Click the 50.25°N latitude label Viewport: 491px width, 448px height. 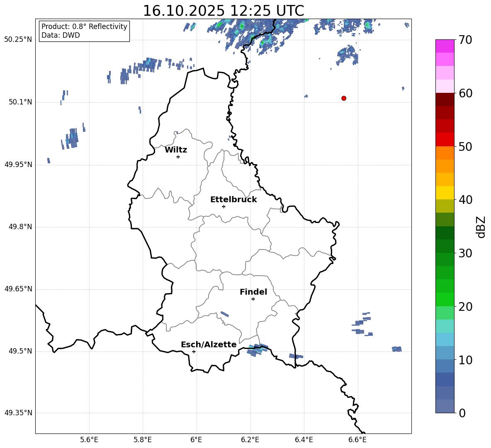coord(18,40)
